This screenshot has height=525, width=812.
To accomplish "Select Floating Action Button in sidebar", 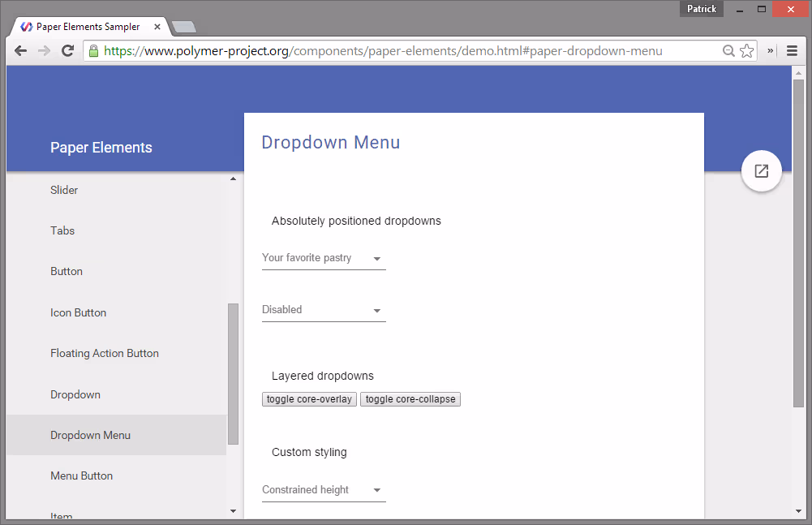I will pyautogui.click(x=105, y=354).
